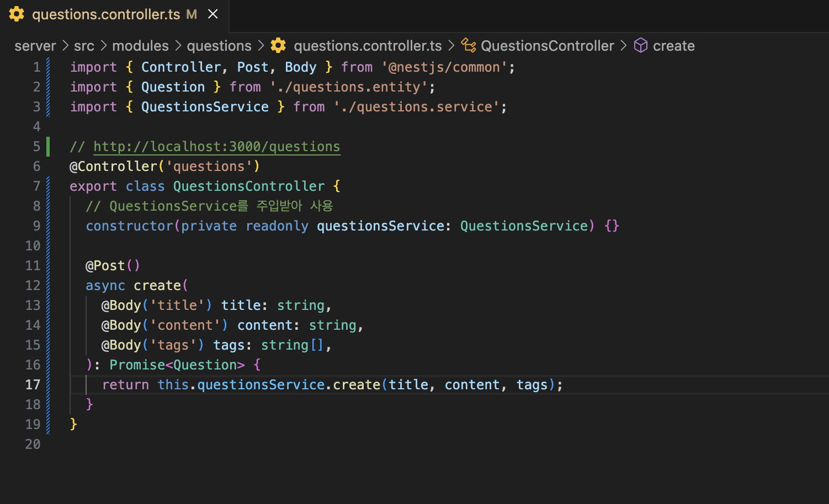Click line number 17 in gutter
The width and height of the screenshot is (829, 504).
33,385
